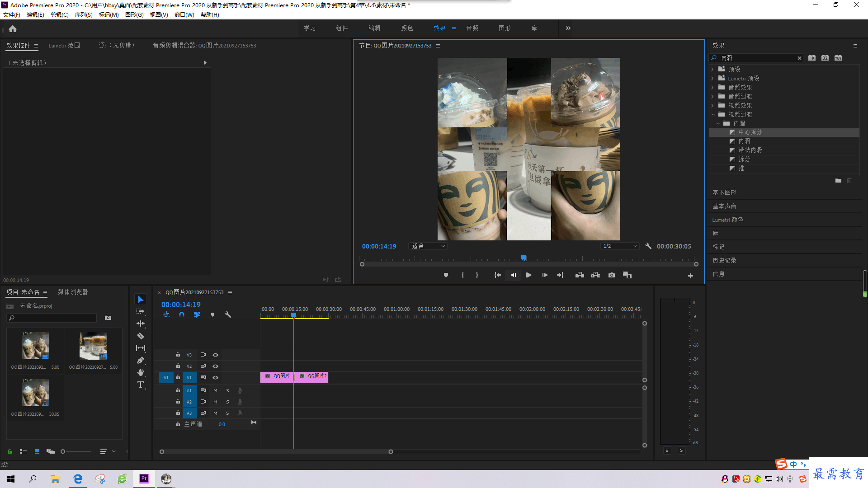
Task: Select the Pen tool
Action: [x=141, y=360]
